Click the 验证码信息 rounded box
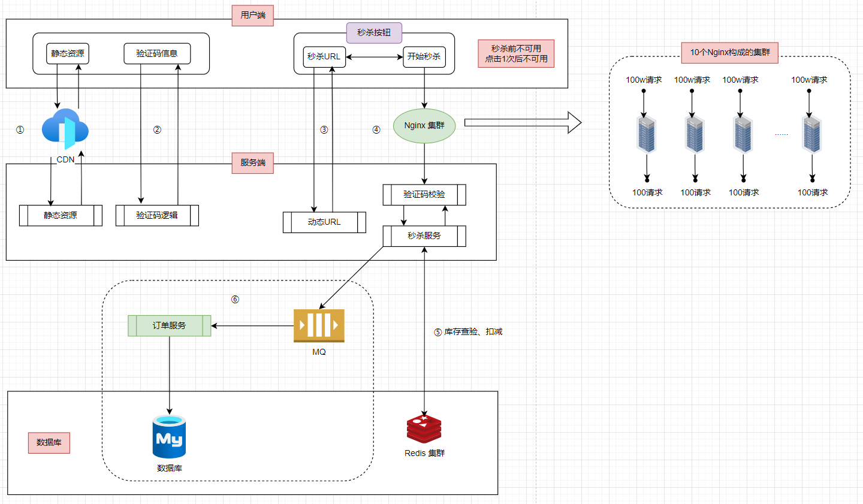This screenshot has width=863, height=504. [x=157, y=53]
